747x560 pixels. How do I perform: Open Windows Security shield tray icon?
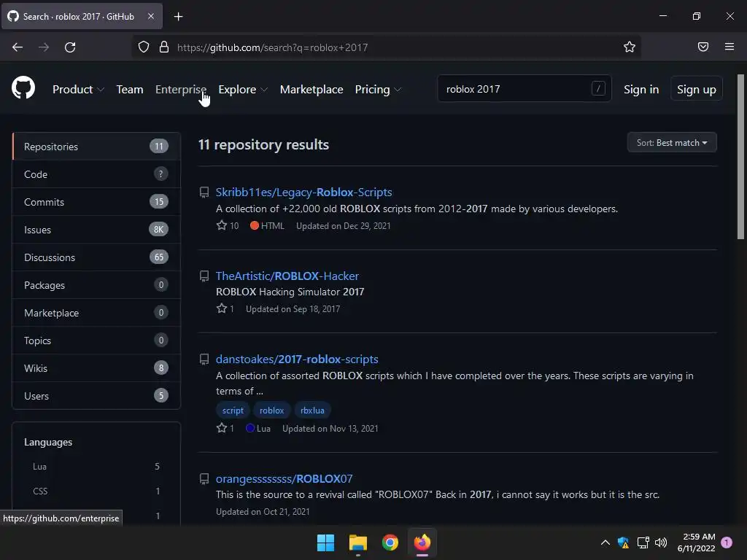click(x=623, y=542)
